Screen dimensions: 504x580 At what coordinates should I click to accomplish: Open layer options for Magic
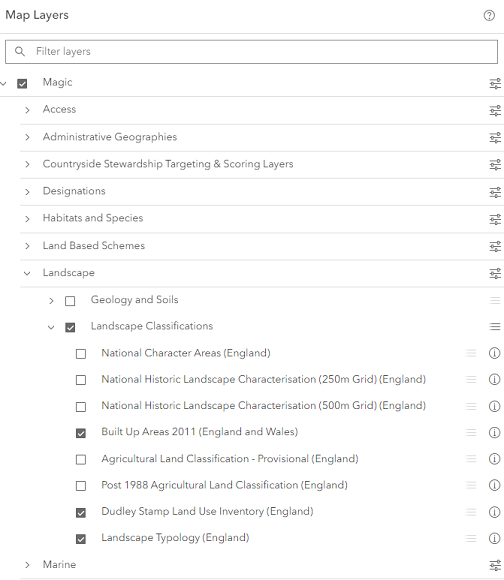click(x=495, y=84)
